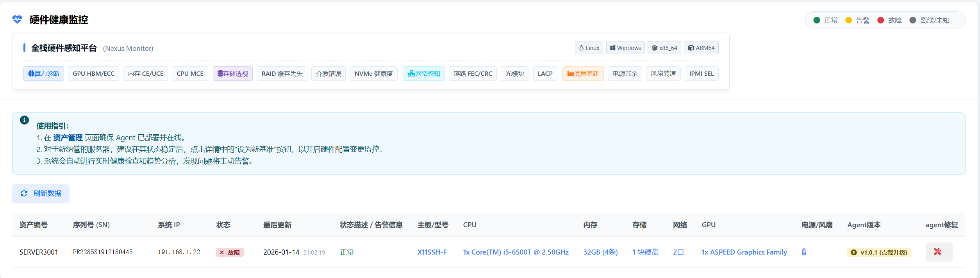This screenshot has height=278, width=980.
Task: Select the 算力诊断 category tag
Action: (x=44, y=74)
